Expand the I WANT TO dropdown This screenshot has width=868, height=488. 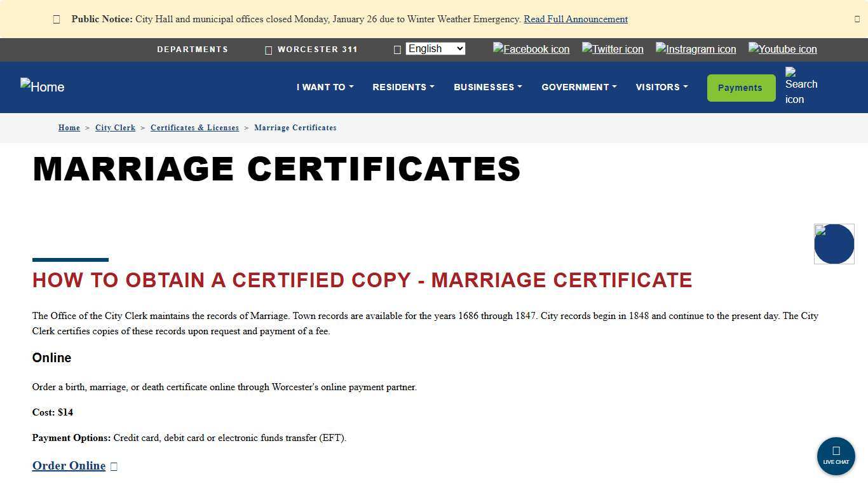325,87
